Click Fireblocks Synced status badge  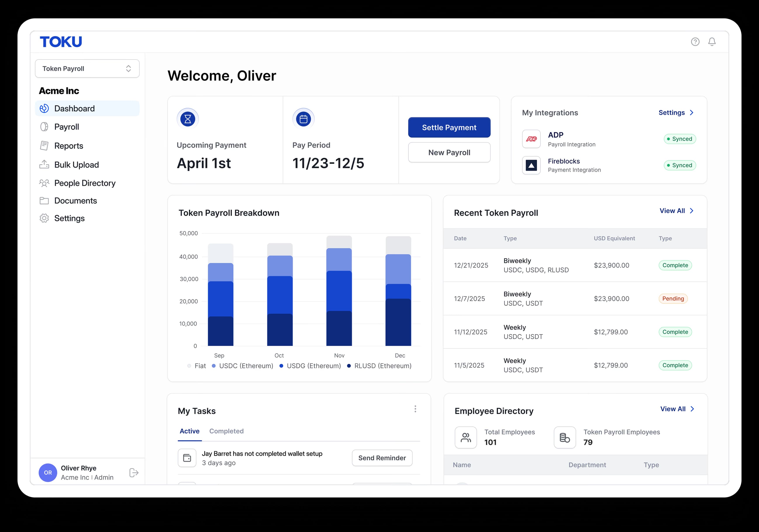point(680,165)
